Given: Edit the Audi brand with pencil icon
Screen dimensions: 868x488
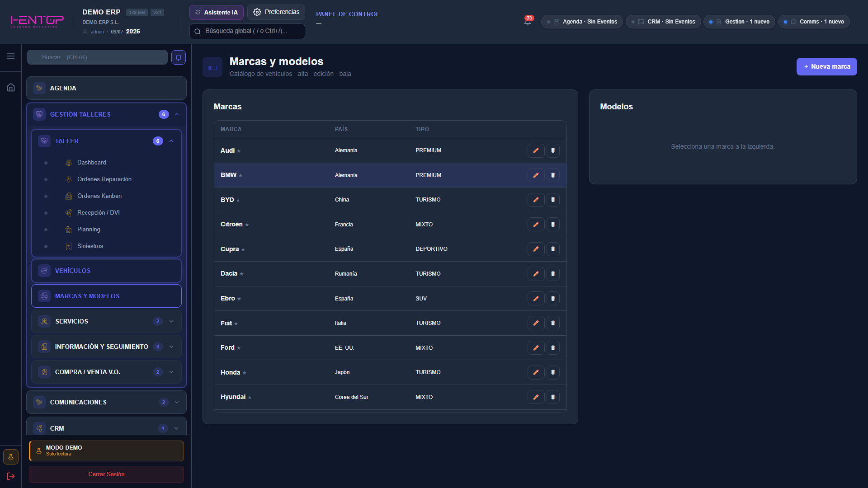Looking at the screenshot, I should 536,150.
